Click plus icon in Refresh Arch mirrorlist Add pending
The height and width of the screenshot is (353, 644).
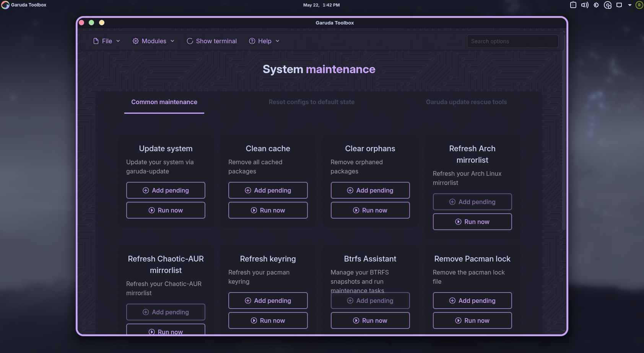click(x=452, y=202)
